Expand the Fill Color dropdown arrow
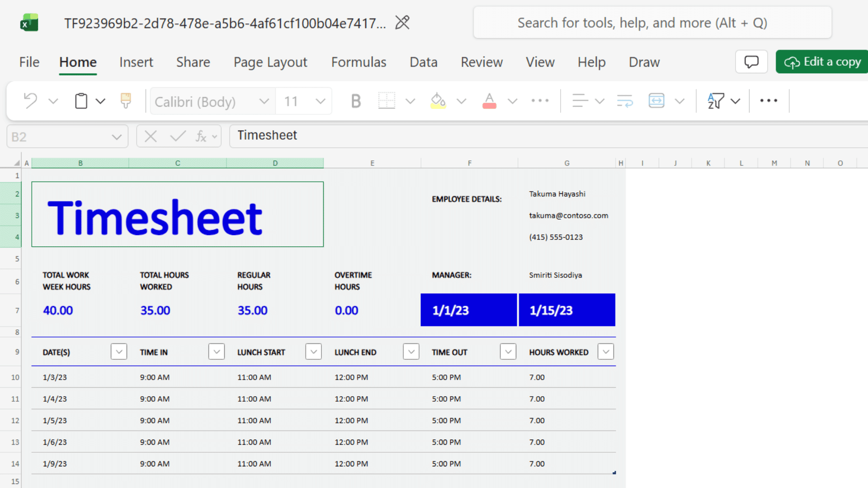This screenshot has height=488, width=868. click(x=461, y=101)
